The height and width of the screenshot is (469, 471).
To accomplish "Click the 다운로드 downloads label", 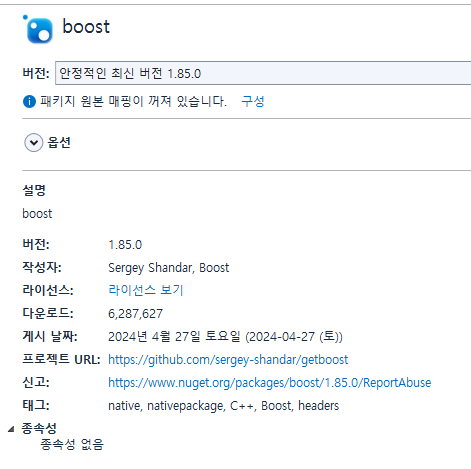I will 48,313.
